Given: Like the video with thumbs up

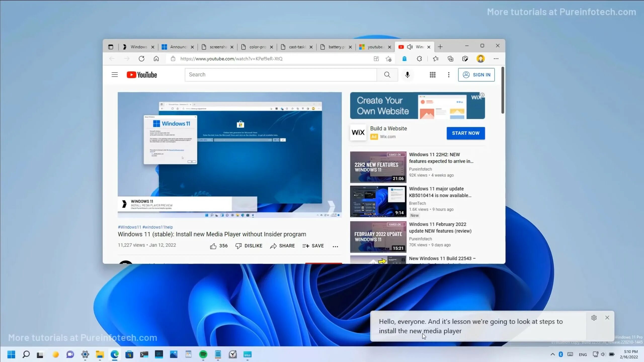Looking at the screenshot, I should tap(213, 246).
